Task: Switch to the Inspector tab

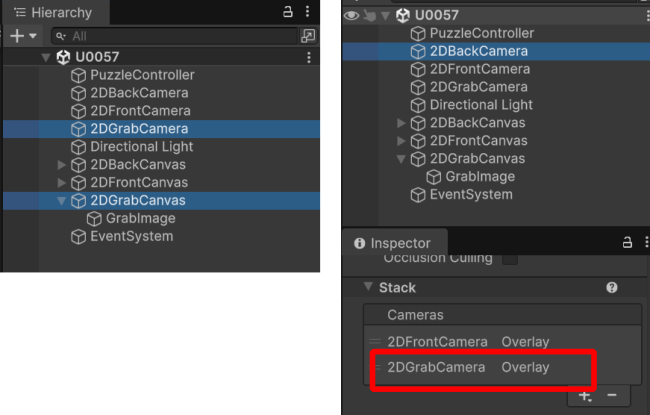Action: (393, 243)
